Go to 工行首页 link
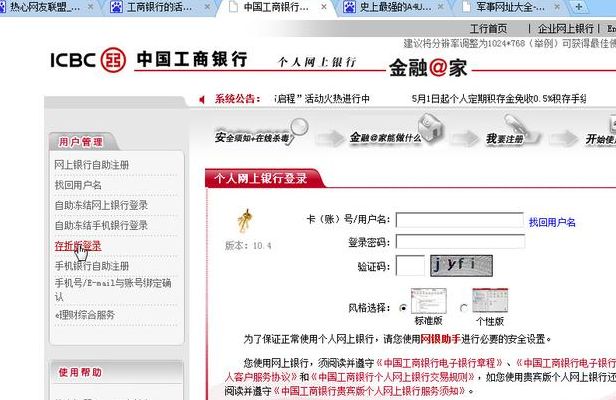This screenshot has height=400, width=616. [x=488, y=29]
